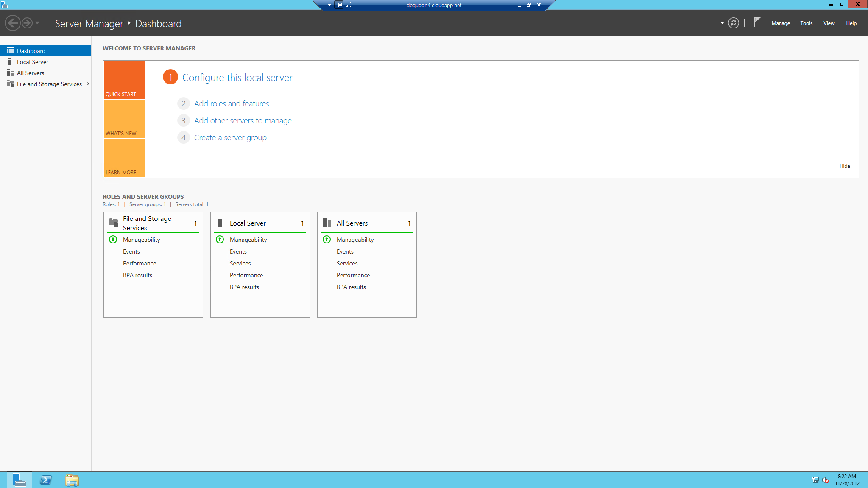Open File and Storage Services tile header
Viewport: 868px width, 488px height.
pyautogui.click(x=153, y=223)
